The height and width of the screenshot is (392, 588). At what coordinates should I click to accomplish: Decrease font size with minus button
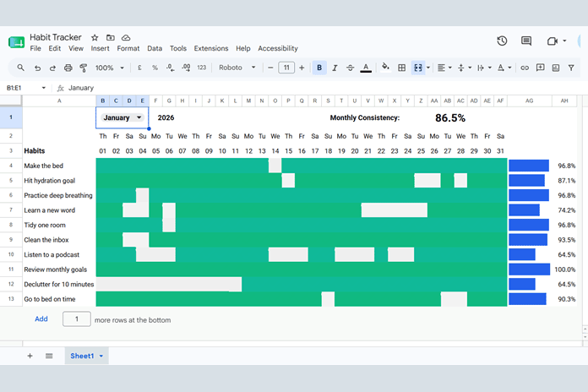pyautogui.click(x=270, y=68)
